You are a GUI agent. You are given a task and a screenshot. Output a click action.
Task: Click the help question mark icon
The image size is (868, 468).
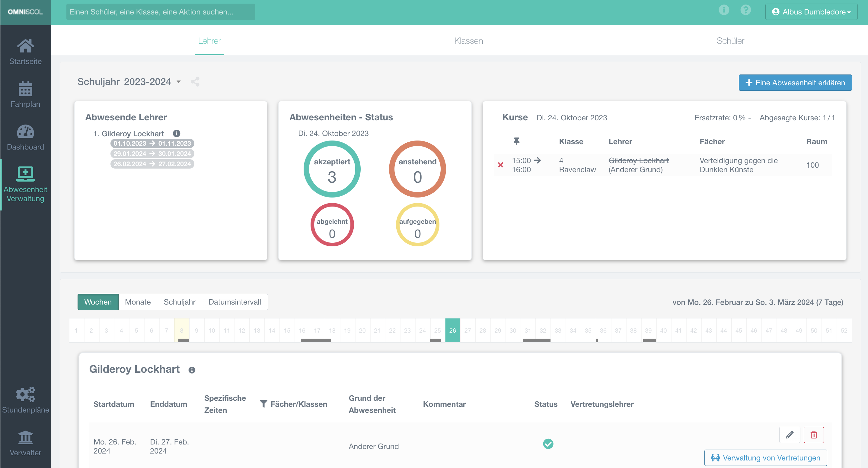point(745,10)
